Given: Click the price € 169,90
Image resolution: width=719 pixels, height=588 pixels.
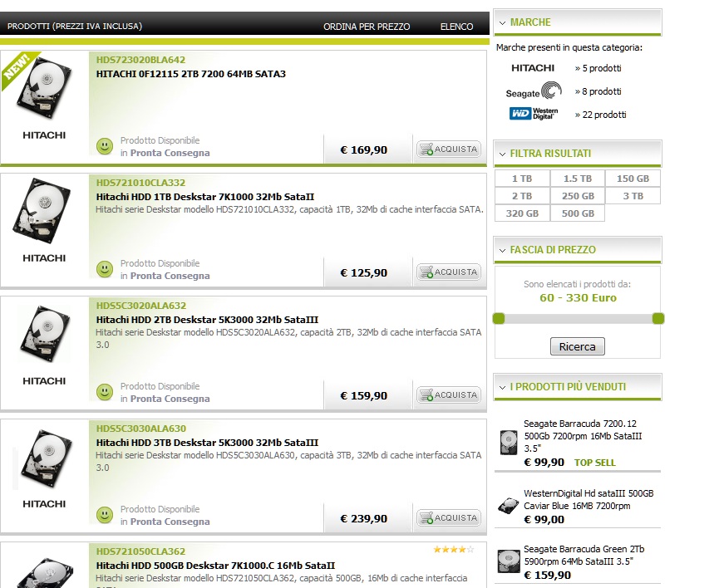Looking at the screenshot, I should tap(363, 149).
